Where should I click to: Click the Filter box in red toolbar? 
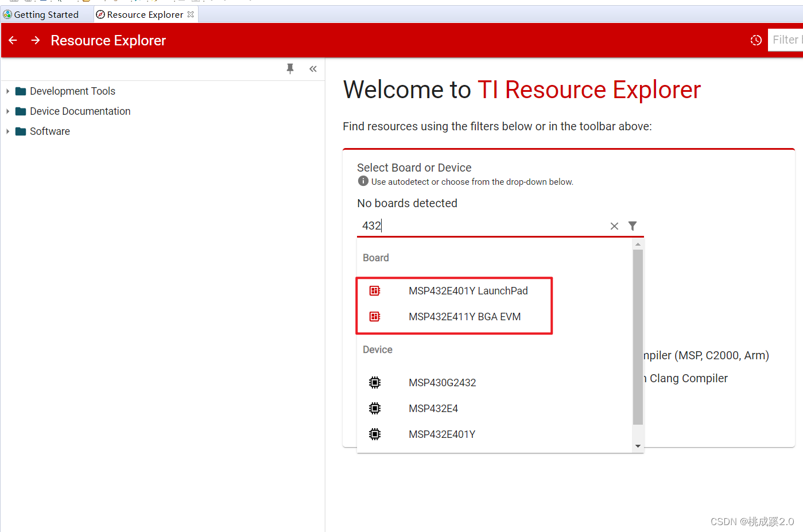tap(785, 40)
